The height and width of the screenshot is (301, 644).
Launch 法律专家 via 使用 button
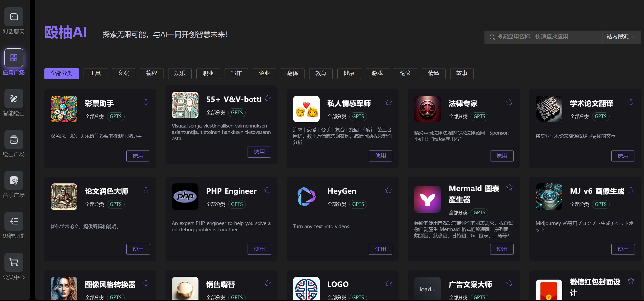502,156
